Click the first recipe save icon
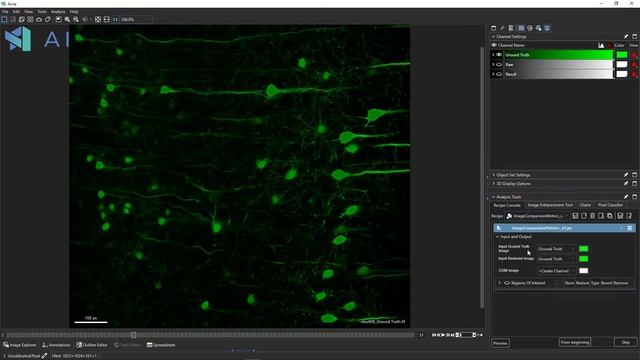This screenshot has width=640, height=360. [575, 216]
